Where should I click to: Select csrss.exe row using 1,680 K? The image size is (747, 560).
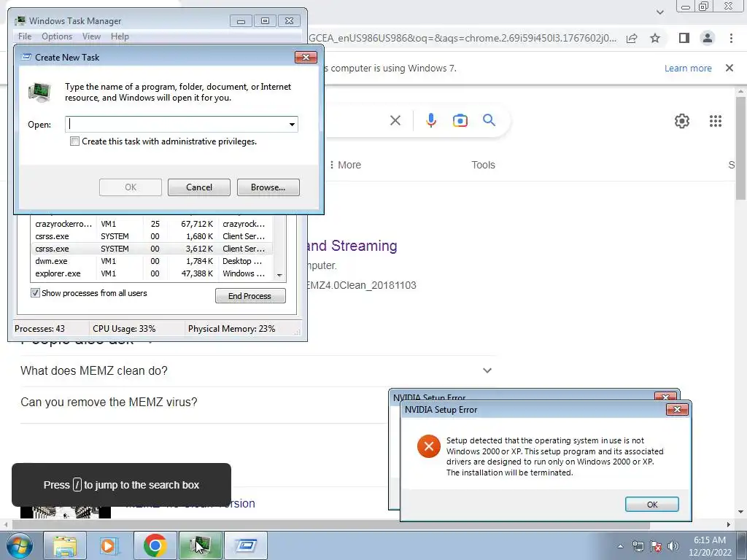(152, 236)
